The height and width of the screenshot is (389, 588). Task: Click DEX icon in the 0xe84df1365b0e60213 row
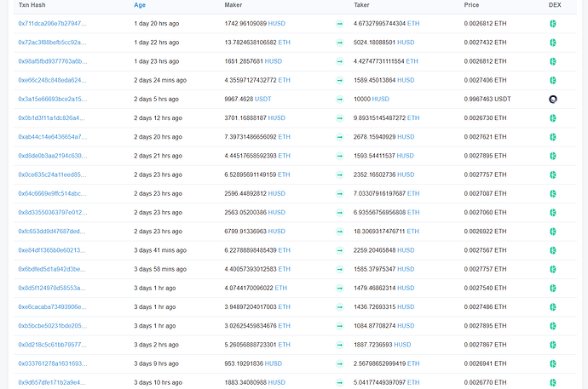pos(552,250)
